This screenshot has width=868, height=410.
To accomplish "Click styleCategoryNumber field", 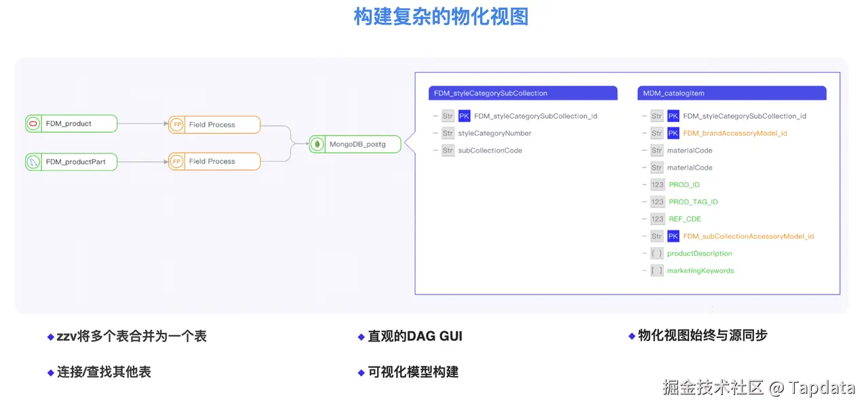I will pos(495,133).
